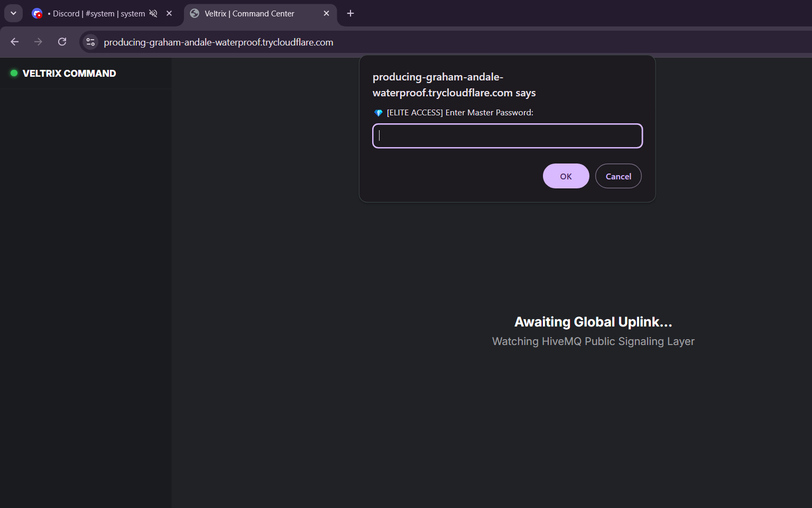Open the tab search chevron menu
This screenshot has height=508, width=812.
point(13,13)
